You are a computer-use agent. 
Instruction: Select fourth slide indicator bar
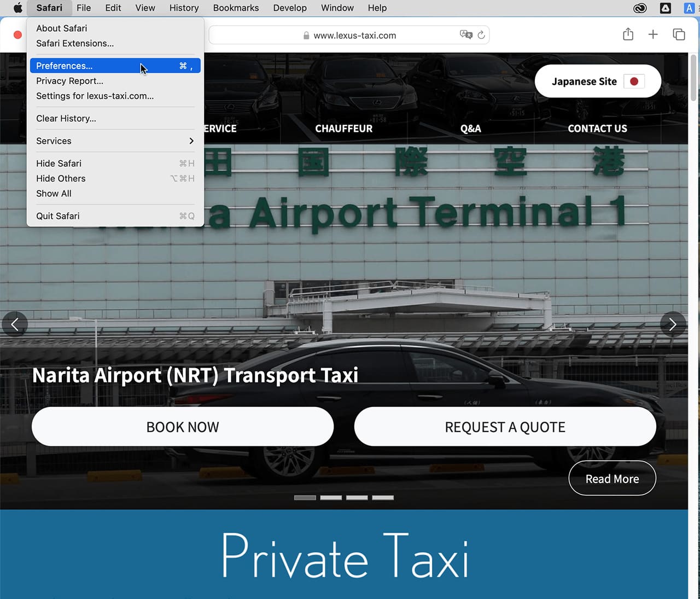pyautogui.click(x=383, y=498)
